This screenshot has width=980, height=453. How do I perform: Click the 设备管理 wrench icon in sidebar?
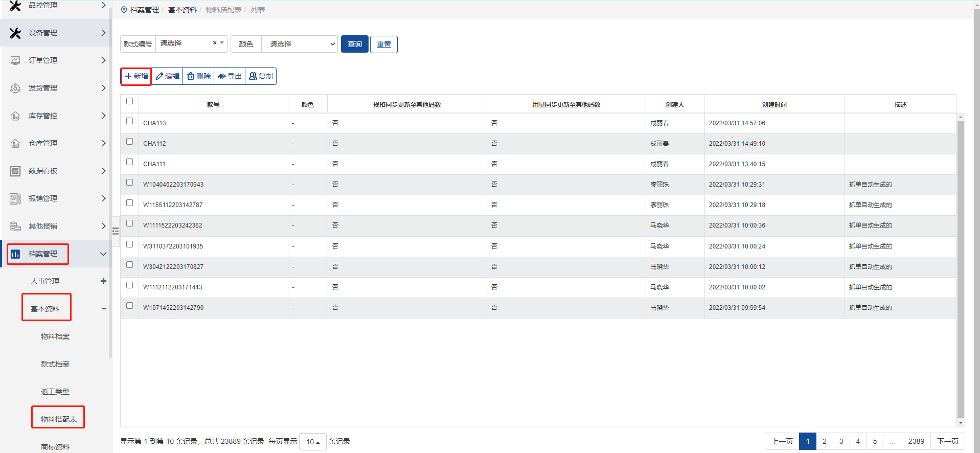pos(15,33)
